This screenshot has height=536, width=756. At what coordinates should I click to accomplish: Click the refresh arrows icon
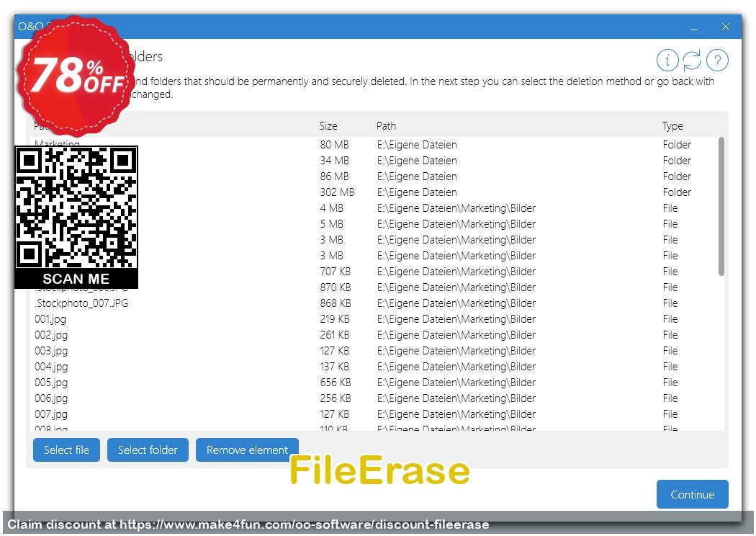[x=692, y=61]
